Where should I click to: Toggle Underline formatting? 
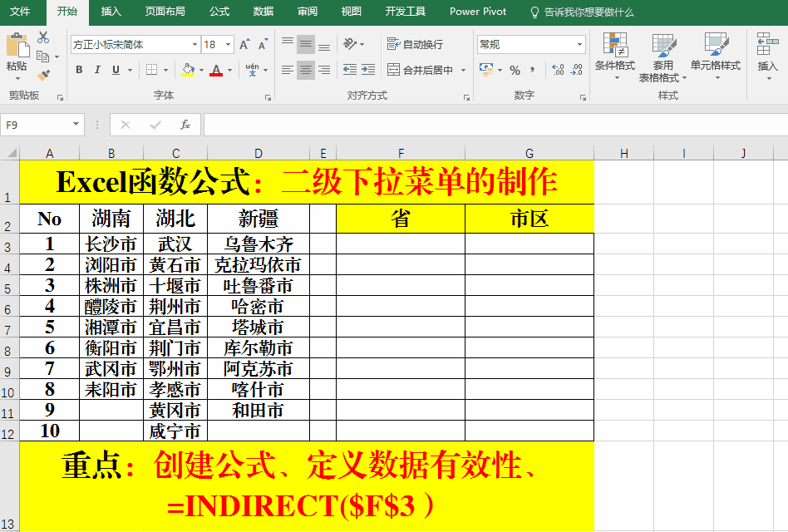[x=116, y=70]
